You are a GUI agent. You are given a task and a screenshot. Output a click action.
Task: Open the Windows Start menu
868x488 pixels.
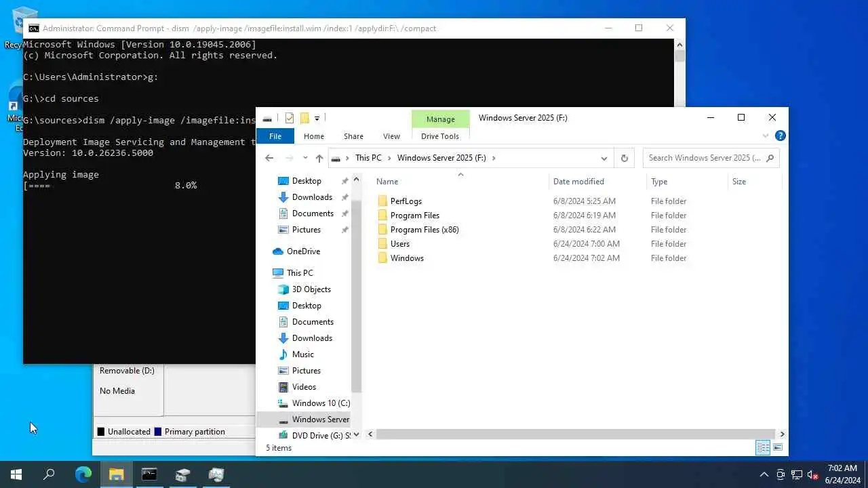point(16,474)
